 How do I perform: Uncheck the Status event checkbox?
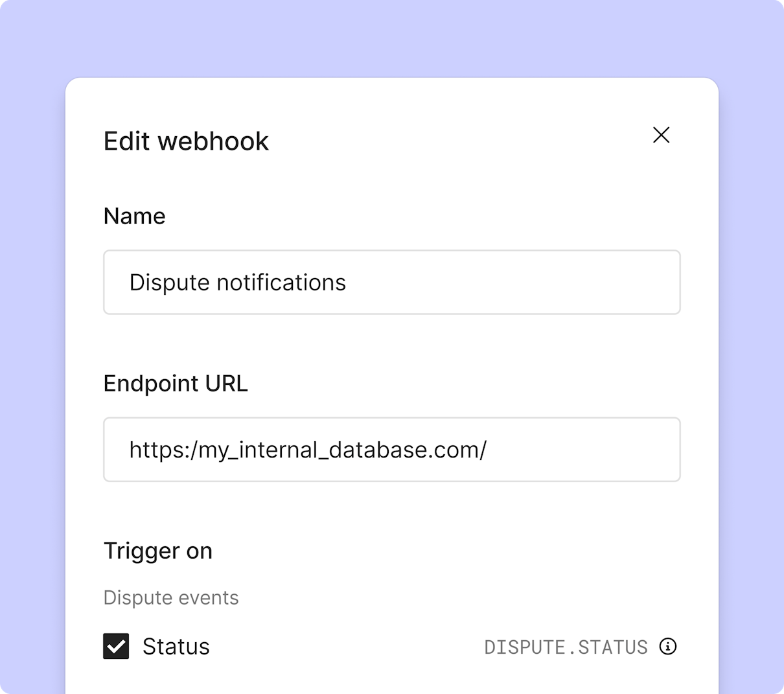tap(116, 646)
